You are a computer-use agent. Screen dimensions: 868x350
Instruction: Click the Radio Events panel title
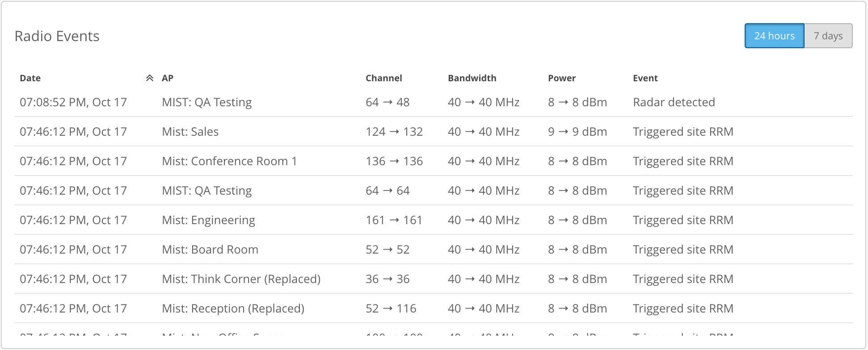(x=57, y=36)
